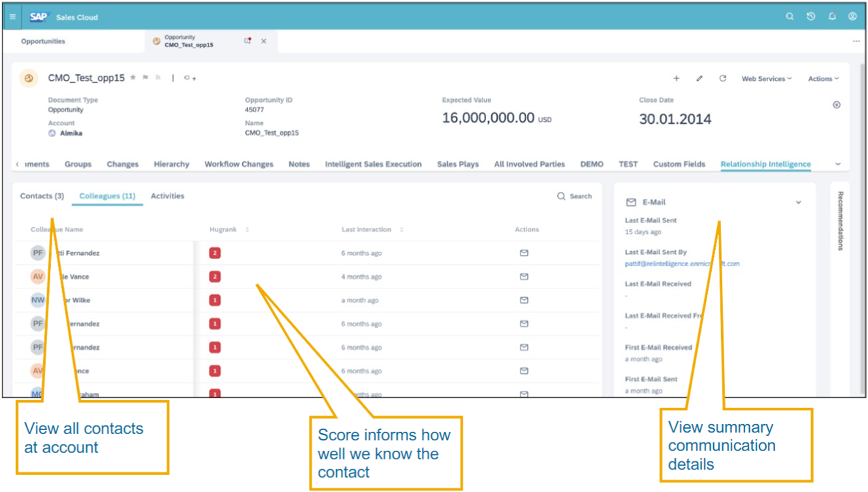Click the E-Mail panel envelope icon
Screen dimensions: 868x492
tap(631, 202)
